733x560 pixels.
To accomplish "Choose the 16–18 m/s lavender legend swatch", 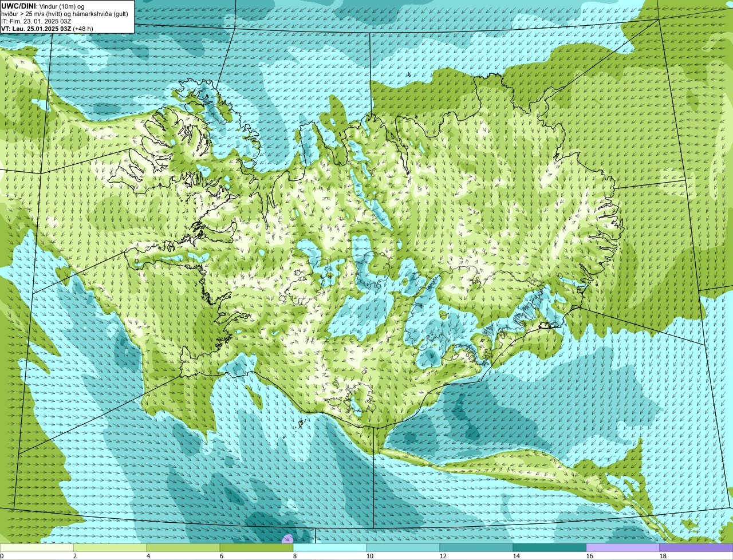I will pos(623,548).
